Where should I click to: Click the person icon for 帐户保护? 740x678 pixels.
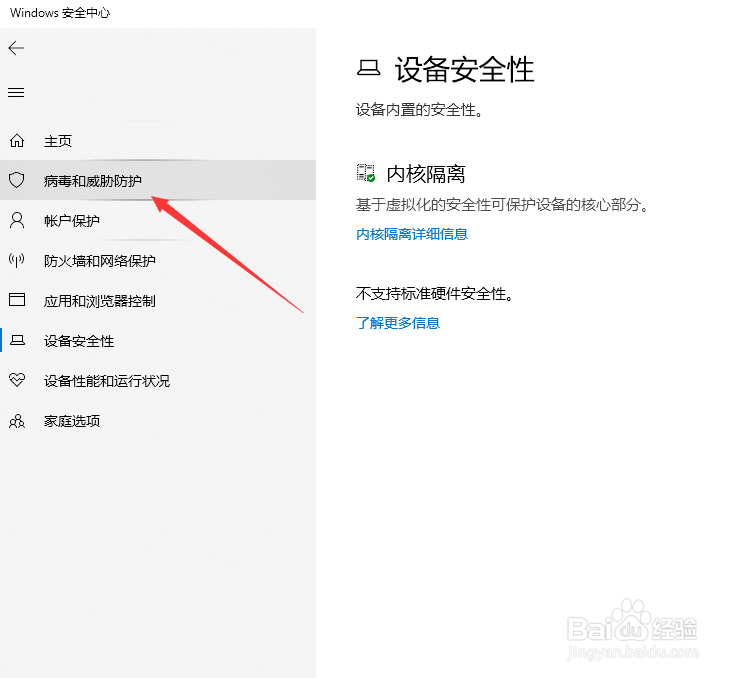pyautogui.click(x=17, y=220)
